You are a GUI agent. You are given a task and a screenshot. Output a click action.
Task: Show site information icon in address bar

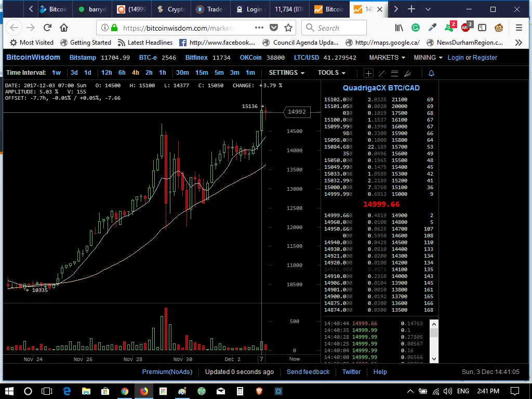pos(104,28)
